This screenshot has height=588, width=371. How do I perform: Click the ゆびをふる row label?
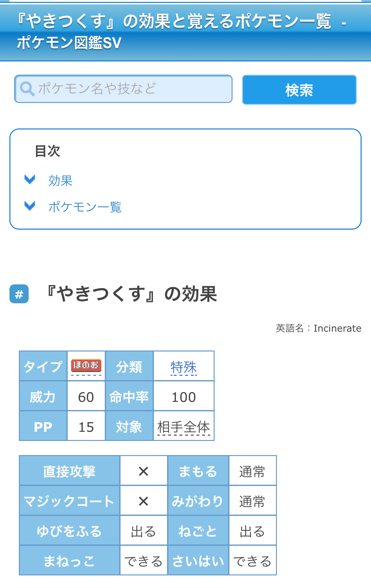coord(69,531)
